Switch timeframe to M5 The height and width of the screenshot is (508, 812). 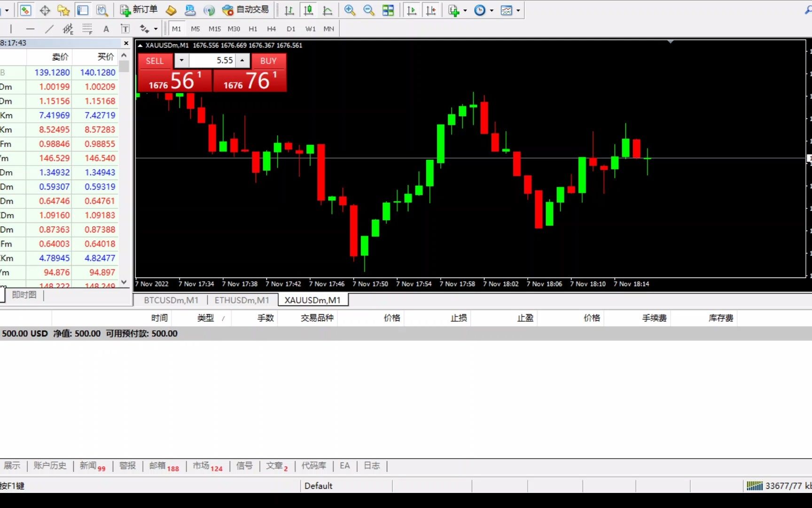(195, 29)
